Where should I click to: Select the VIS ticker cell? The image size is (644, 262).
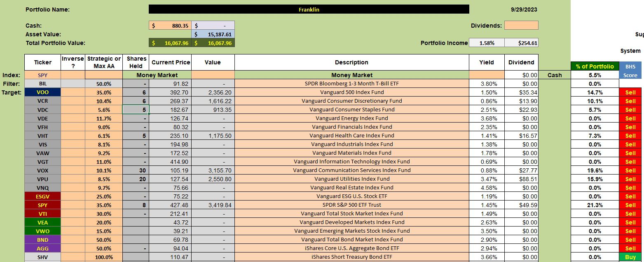click(x=43, y=144)
